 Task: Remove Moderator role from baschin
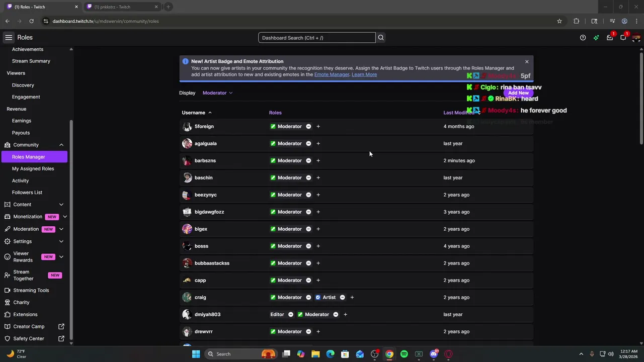tap(308, 178)
